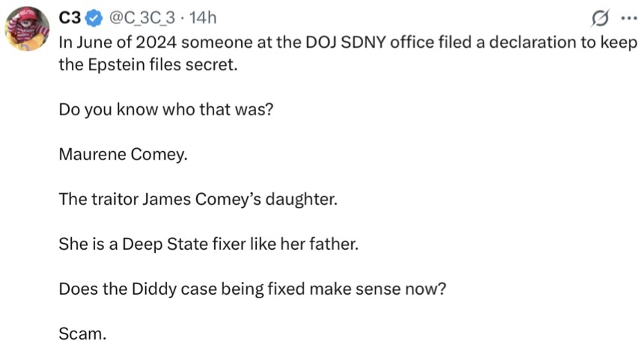Open the Grok explain-post slashed circle icon
This screenshot has width=644, height=353.
coord(600,19)
